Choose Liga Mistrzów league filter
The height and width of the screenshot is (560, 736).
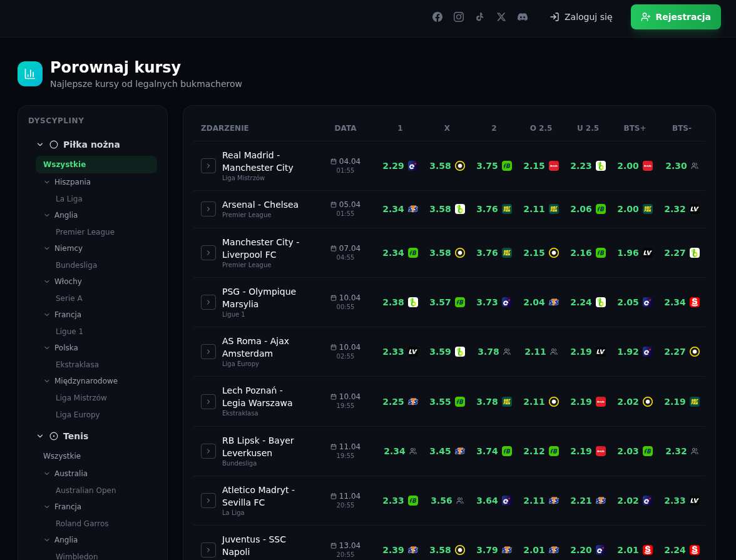pyautogui.click(x=81, y=398)
